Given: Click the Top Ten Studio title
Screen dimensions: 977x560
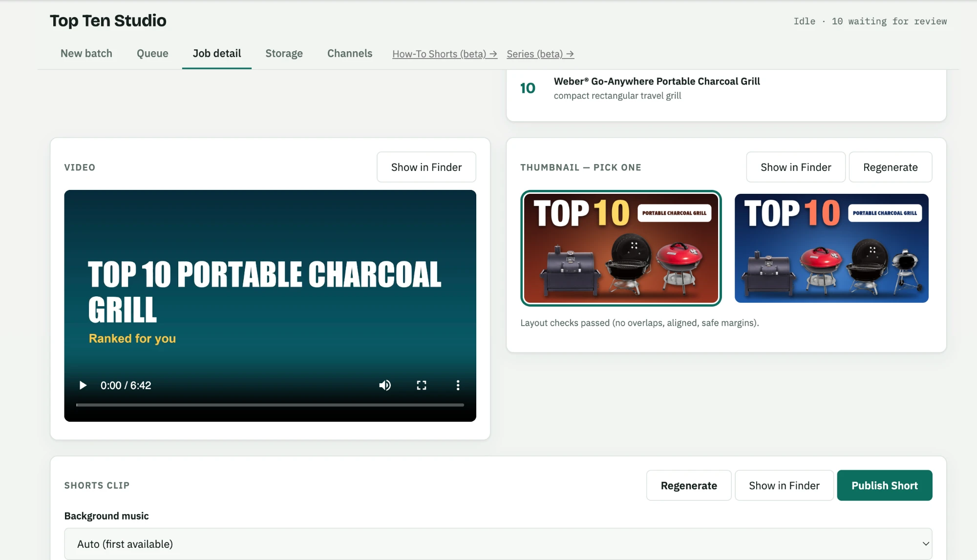Looking at the screenshot, I should point(108,21).
